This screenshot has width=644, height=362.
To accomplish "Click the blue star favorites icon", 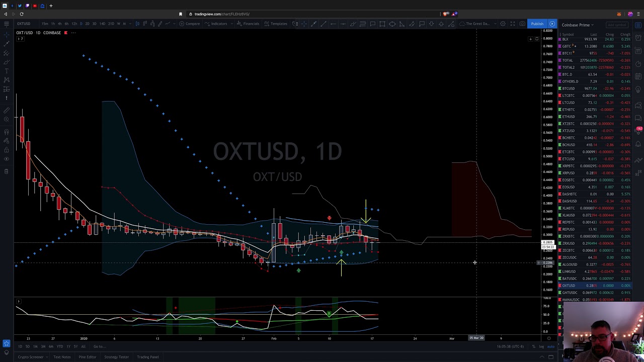I will (x=7, y=344).
